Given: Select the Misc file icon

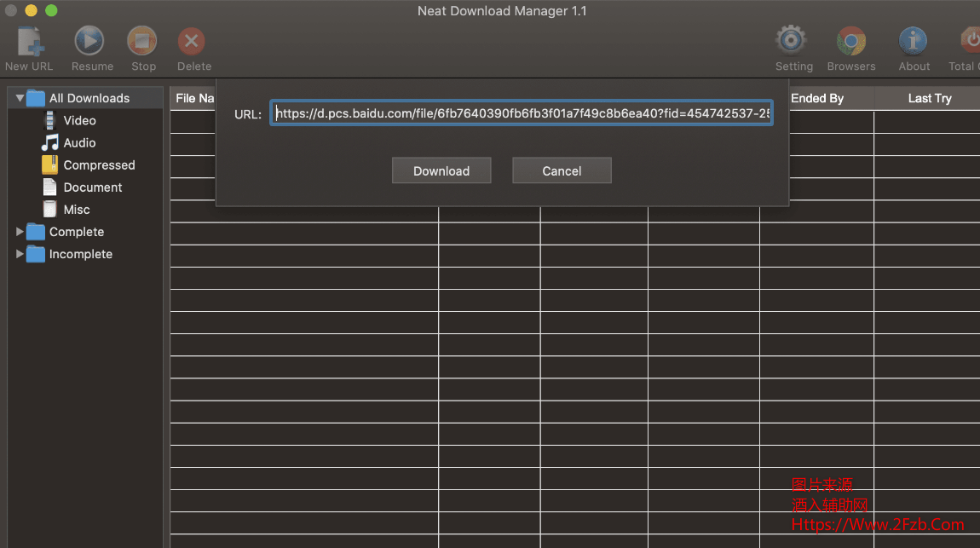Looking at the screenshot, I should pos(50,210).
